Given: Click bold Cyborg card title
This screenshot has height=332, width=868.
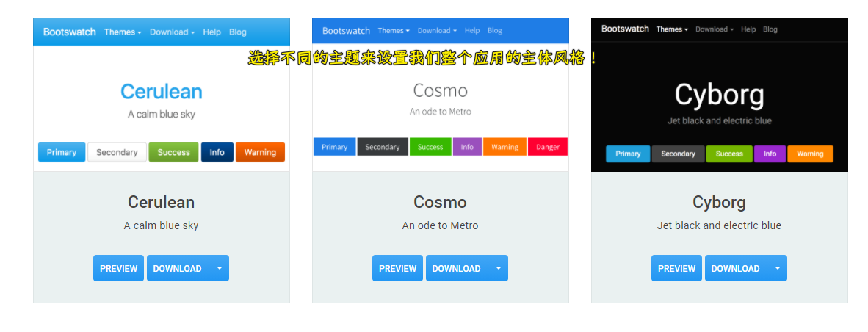Looking at the screenshot, I should click(x=719, y=202).
